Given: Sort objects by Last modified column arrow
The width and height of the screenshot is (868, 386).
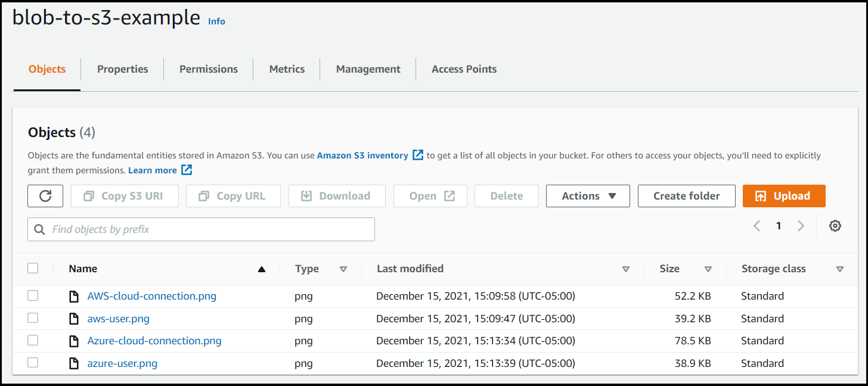Looking at the screenshot, I should coord(626,269).
